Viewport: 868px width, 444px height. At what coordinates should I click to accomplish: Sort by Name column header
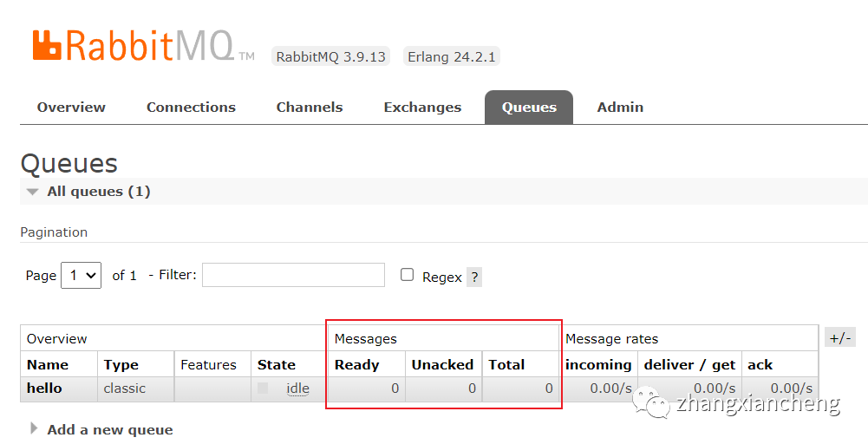pyautogui.click(x=48, y=365)
